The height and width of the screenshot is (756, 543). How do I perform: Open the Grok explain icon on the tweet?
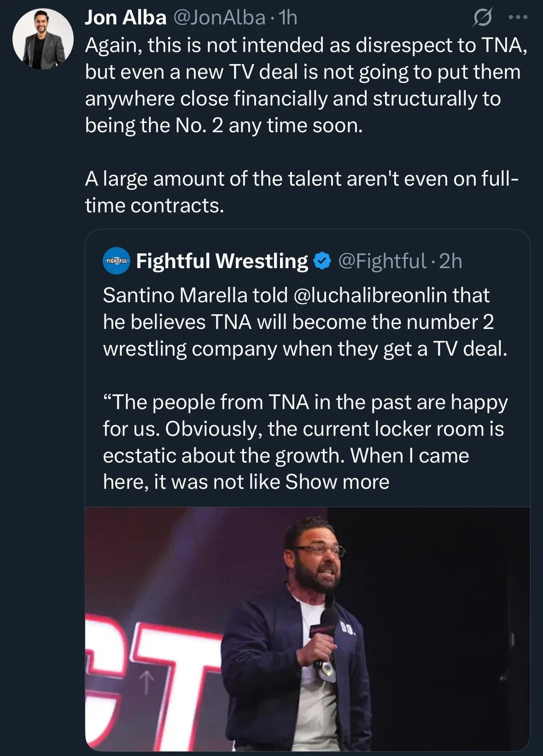[x=482, y=18]
